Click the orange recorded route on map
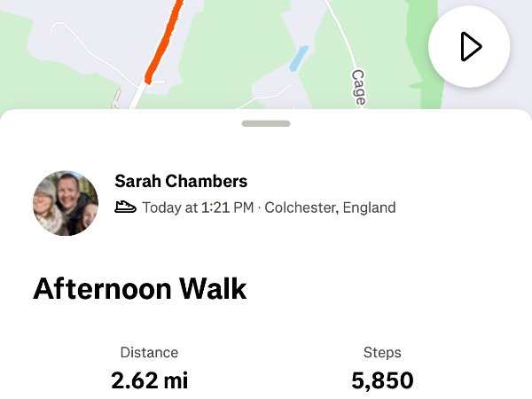Screen dimensions: 532x399 pyautogui.click(x=165, y=40)
